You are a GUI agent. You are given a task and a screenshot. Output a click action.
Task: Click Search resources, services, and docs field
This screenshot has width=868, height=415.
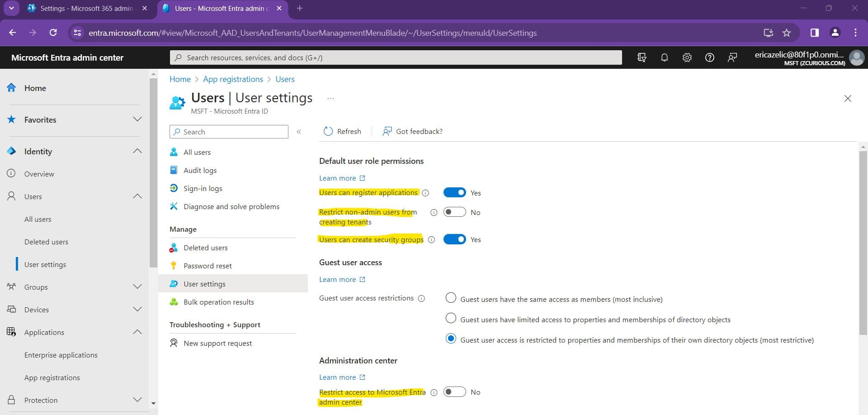[x=396, y=57]
